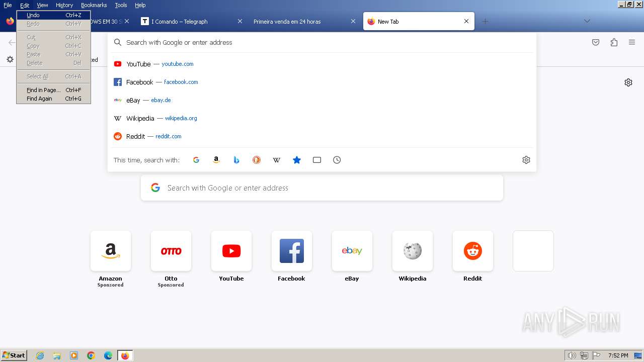Choose Find Again from Edit menu

tap(53, 99)
